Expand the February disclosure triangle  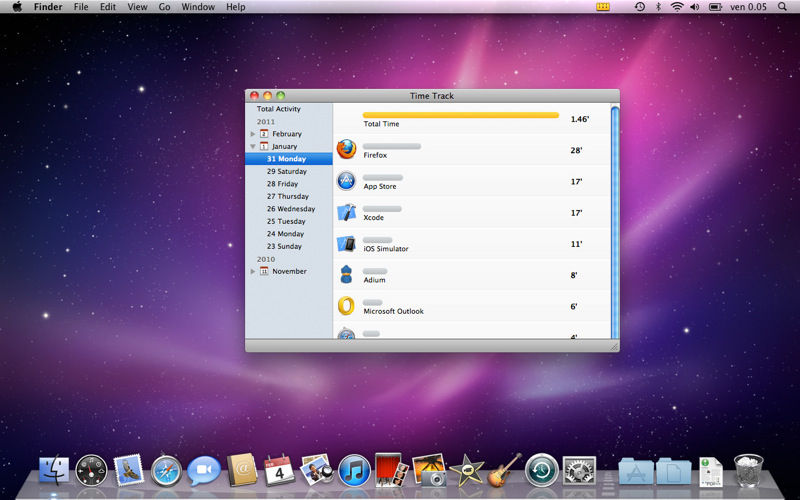[253, 134]
